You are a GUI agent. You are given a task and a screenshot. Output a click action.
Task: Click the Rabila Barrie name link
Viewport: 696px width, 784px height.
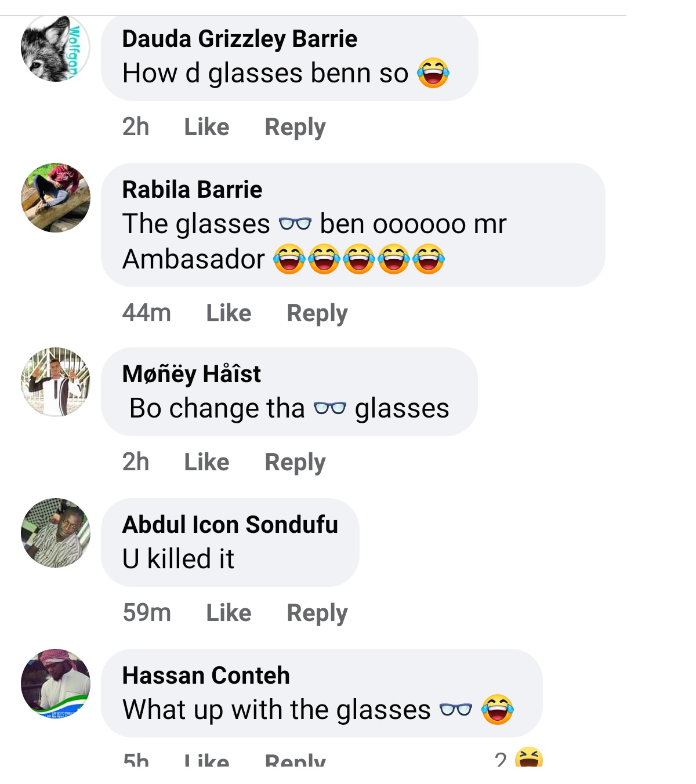coord(192,190)
